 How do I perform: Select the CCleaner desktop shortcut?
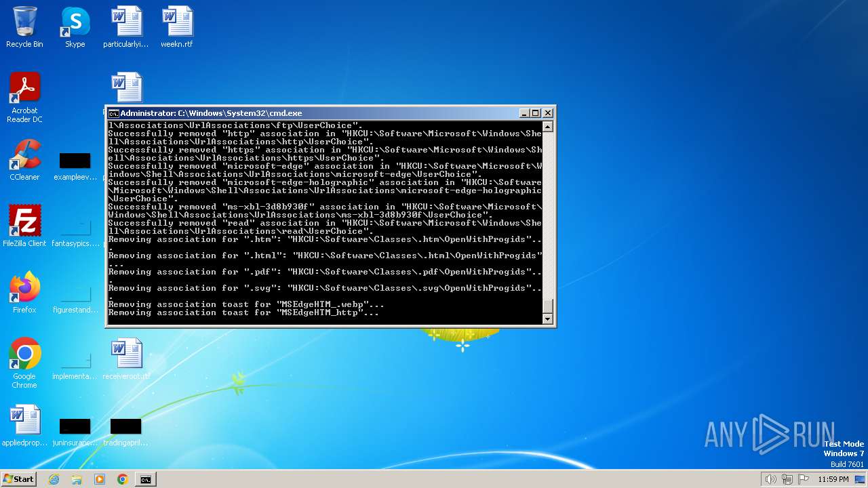(24, 160)
